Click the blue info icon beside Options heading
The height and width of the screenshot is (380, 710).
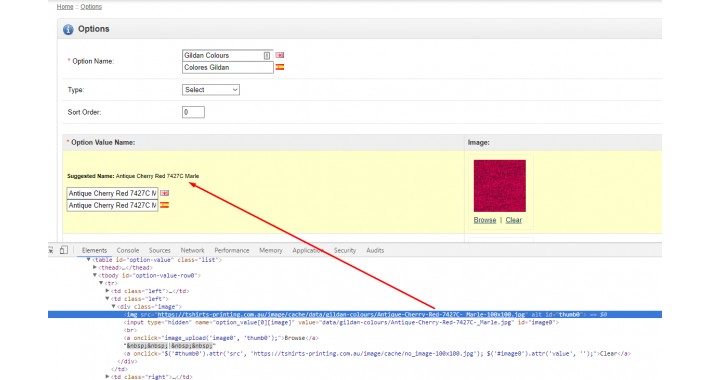(x=68, y=29)
